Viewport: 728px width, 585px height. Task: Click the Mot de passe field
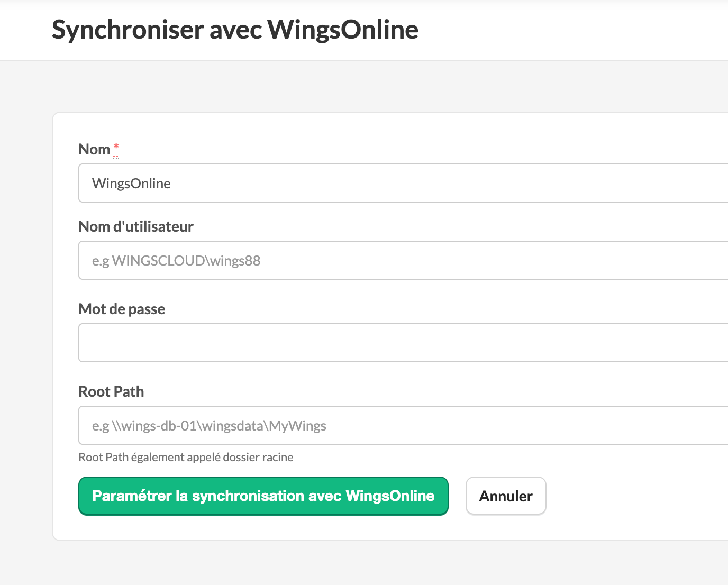click(403, 343)
